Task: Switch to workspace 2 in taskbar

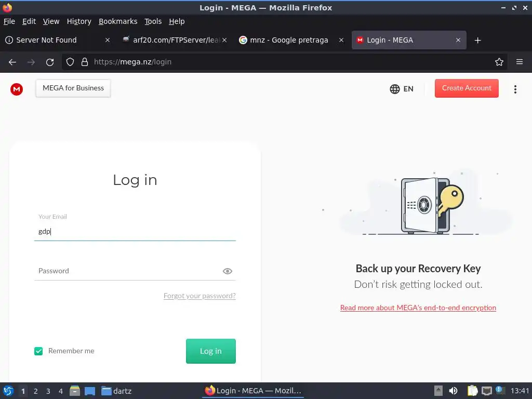Action: pos(36,391)
